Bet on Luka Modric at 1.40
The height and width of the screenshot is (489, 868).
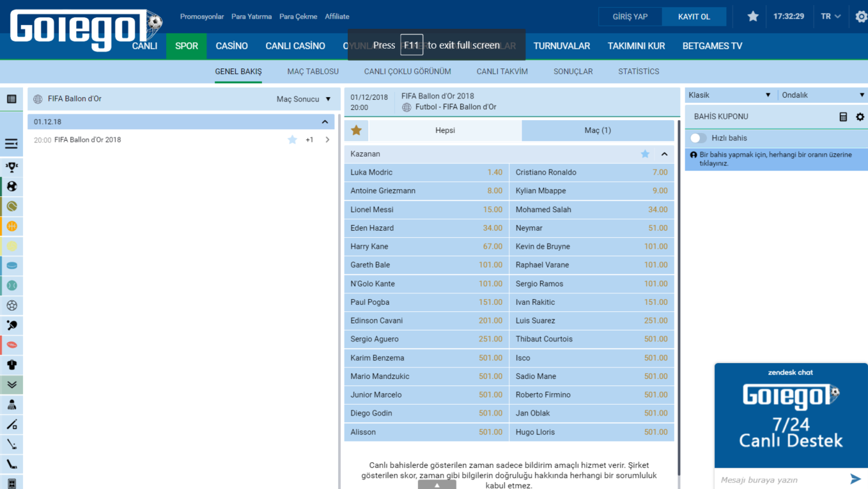[426, 173]
